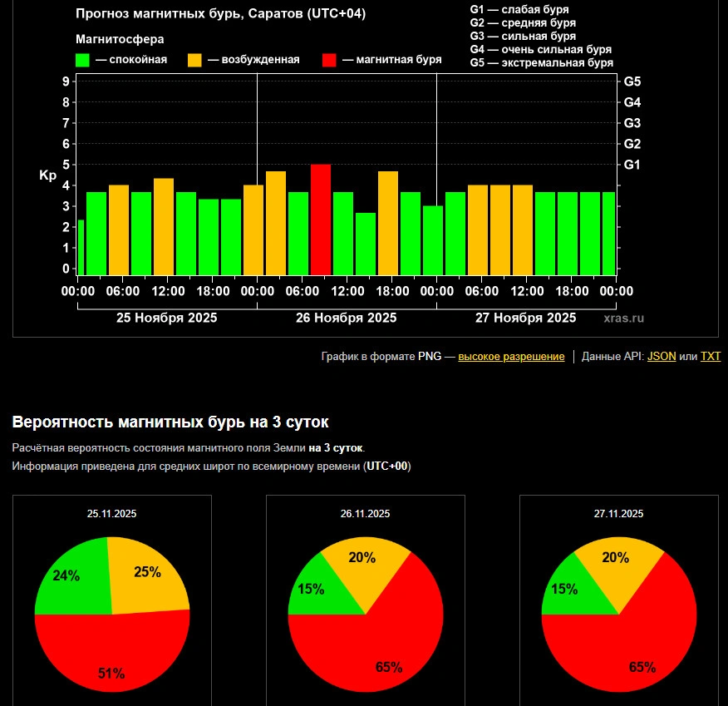Click the yellow 20% slice for 27.11.2025

[617, 561]
